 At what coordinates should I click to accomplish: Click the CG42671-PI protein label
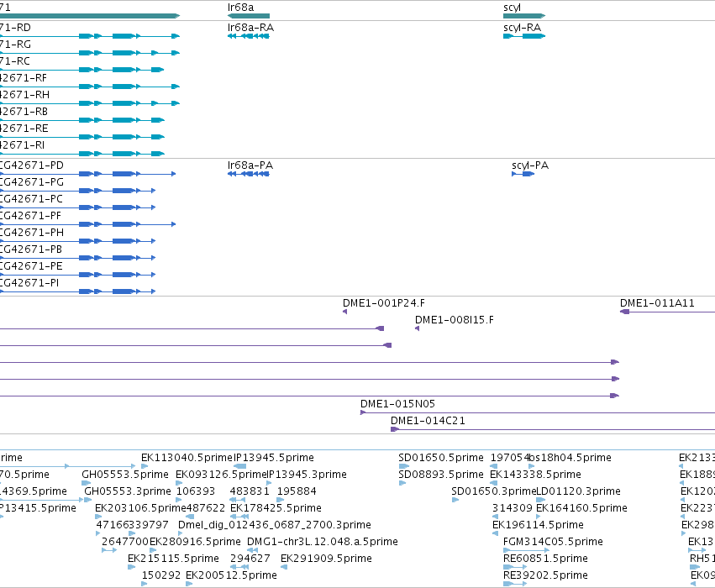click(29, 284)
